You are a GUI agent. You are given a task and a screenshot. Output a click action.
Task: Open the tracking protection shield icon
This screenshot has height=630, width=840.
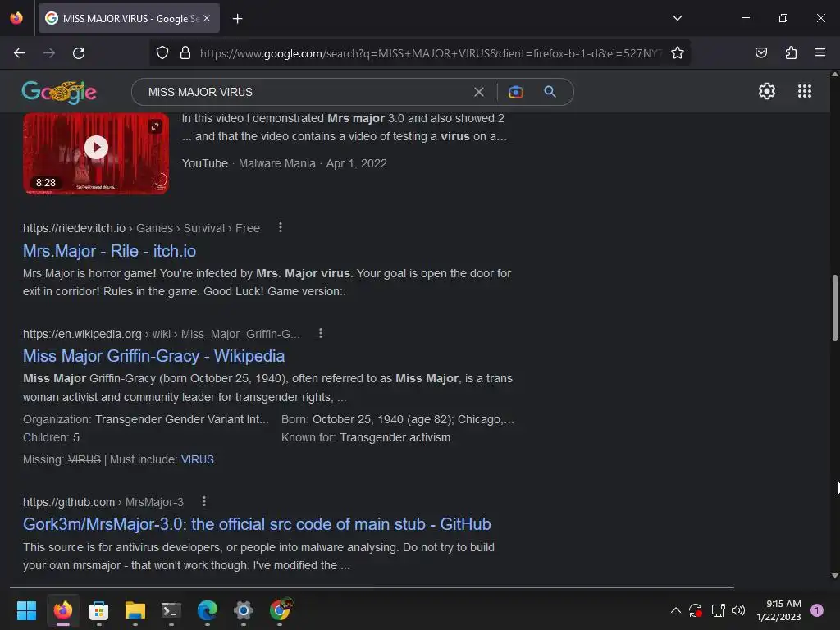(x=162, y=53)
